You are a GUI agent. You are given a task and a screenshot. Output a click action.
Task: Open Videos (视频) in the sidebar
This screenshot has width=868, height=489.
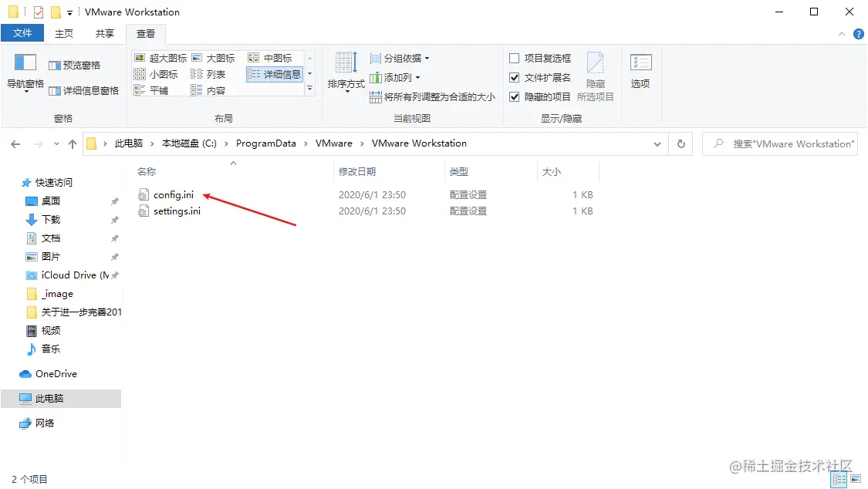pyautogui.click(x=50, y=330)
